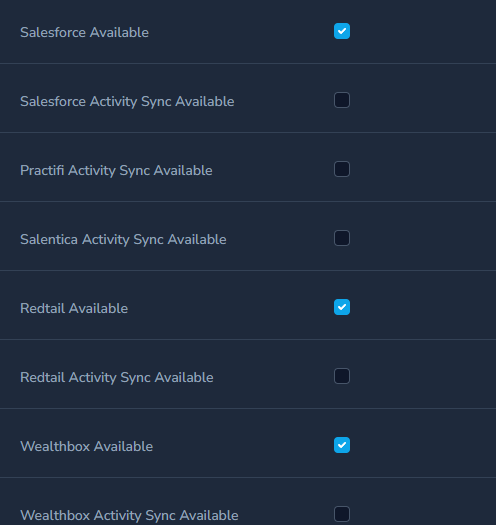The width and height of the screenshot is (496, 525).
Task: Click the Redtail Activity Sync Available label
Action: coord(117,378)
